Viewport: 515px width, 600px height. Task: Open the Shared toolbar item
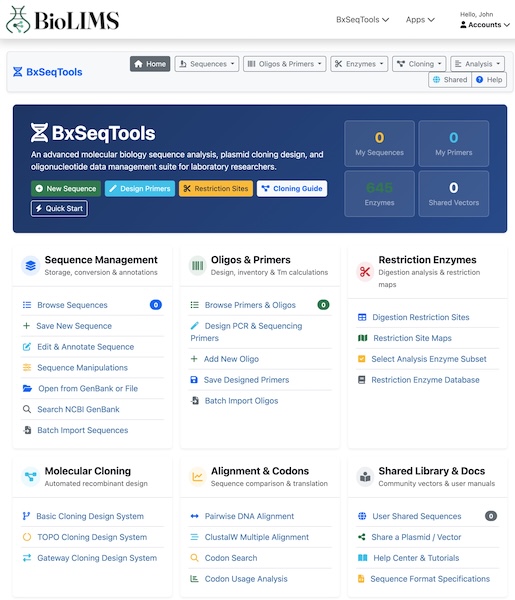[450, 80]
